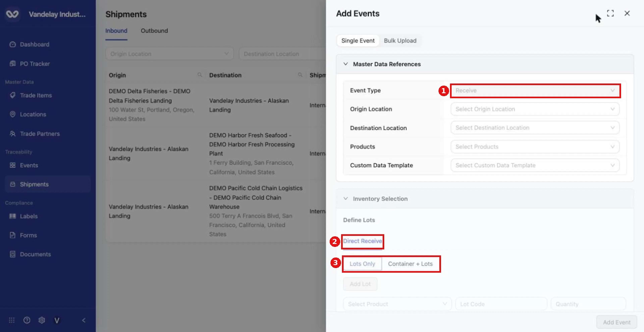
Task: Click the apps grid icon in sidebar footer
Action: coord(12,320)
